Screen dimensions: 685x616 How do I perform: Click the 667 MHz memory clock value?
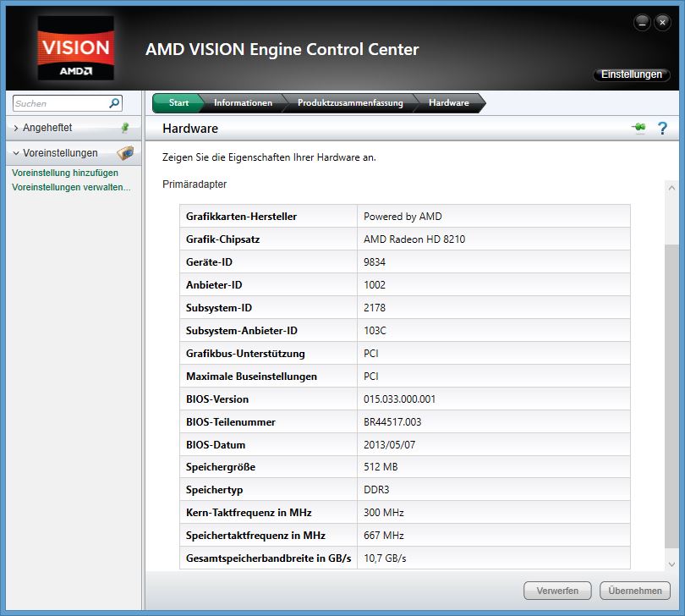click(x=384, y=535)
